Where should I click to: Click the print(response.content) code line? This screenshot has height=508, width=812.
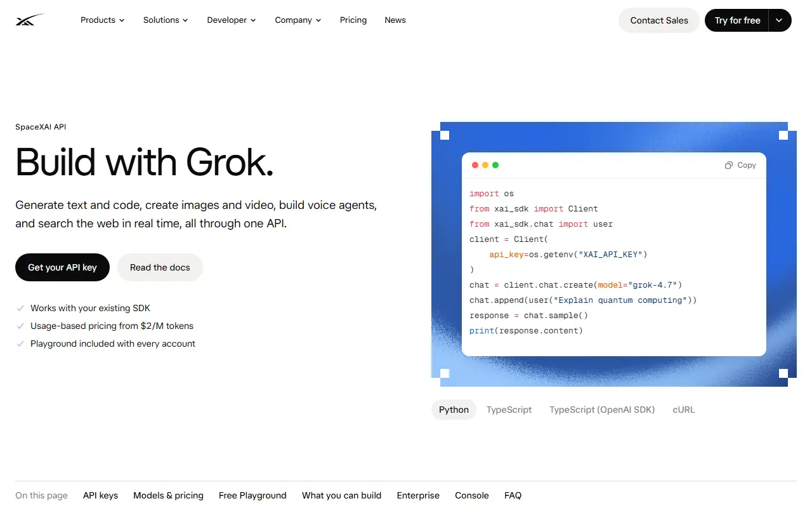click(526, 331)
